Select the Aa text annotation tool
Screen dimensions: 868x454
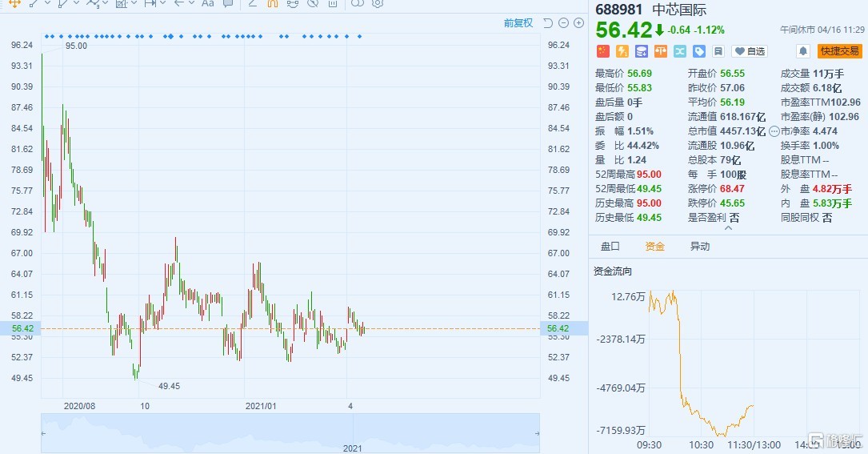pyautogui.click(x=207, y=3)
